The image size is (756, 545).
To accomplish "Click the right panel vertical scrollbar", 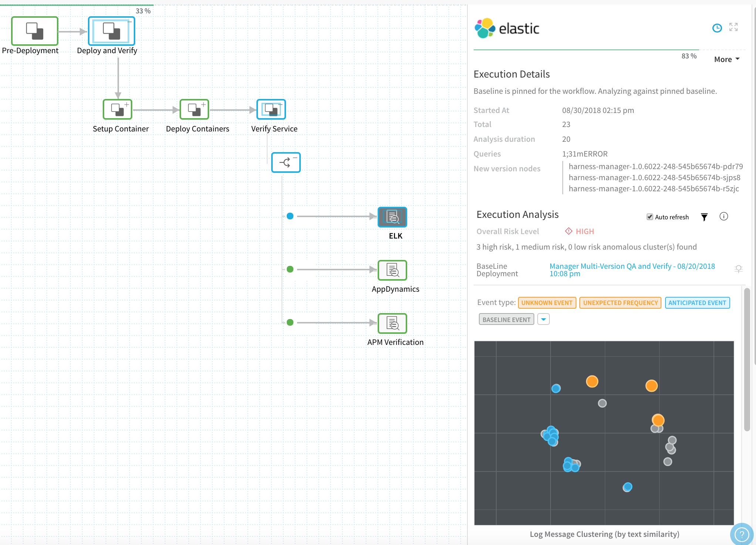I will [747, 359].
